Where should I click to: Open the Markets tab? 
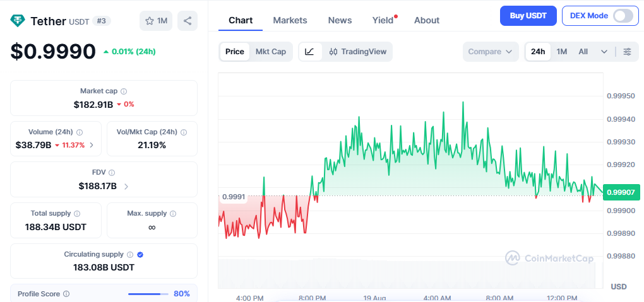(x=290, y=20)
